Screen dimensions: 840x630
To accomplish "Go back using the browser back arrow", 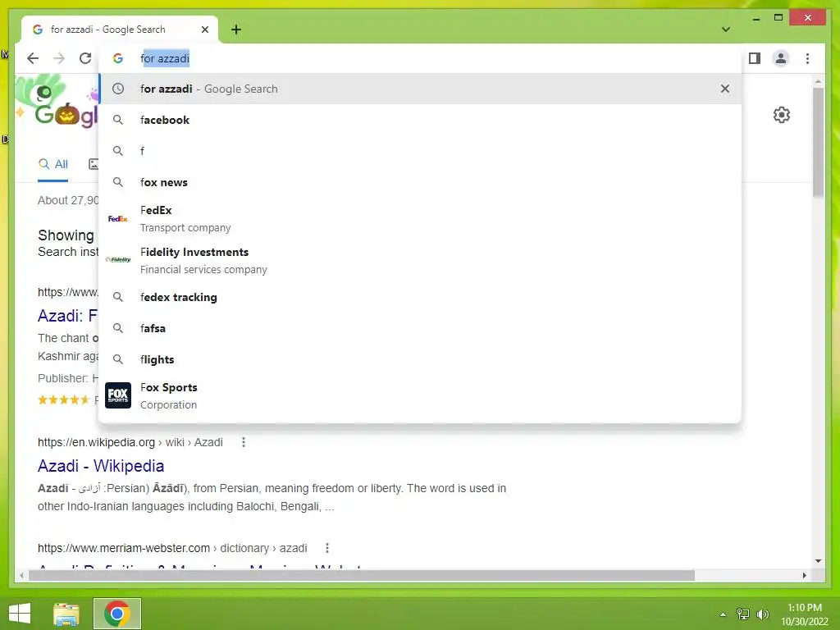I will click(33, 58).
